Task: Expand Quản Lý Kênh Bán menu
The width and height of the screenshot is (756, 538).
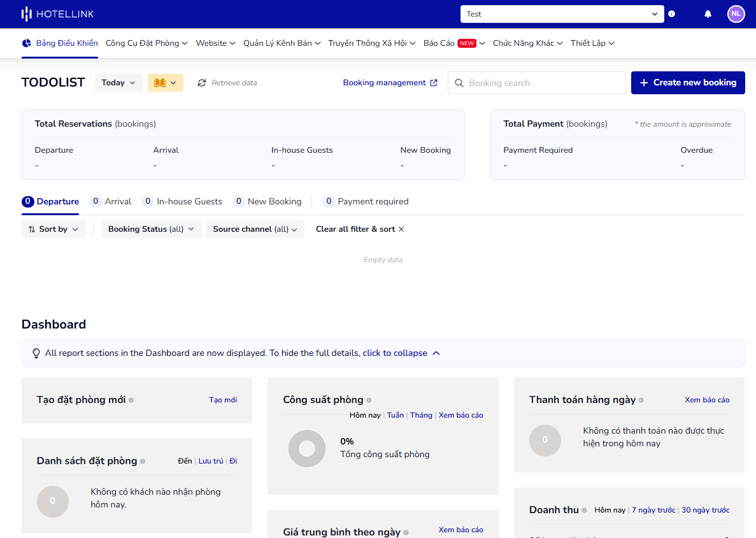Action: pyautogui.click(x=282, y=43)
